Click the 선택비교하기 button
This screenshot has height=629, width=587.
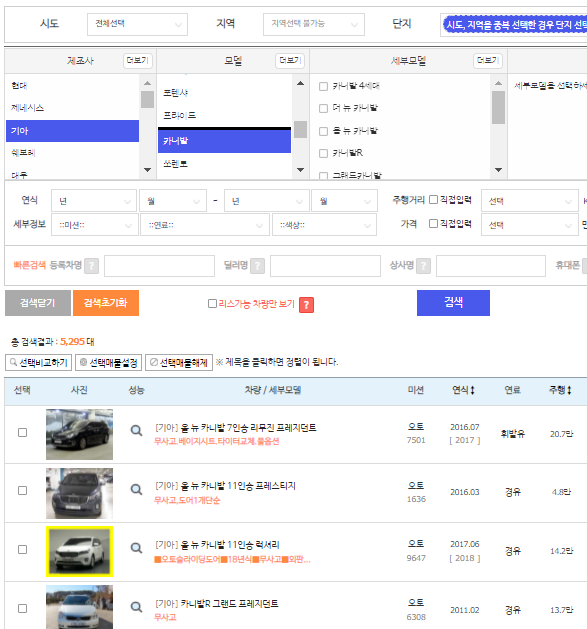click(x=39, y=363)
